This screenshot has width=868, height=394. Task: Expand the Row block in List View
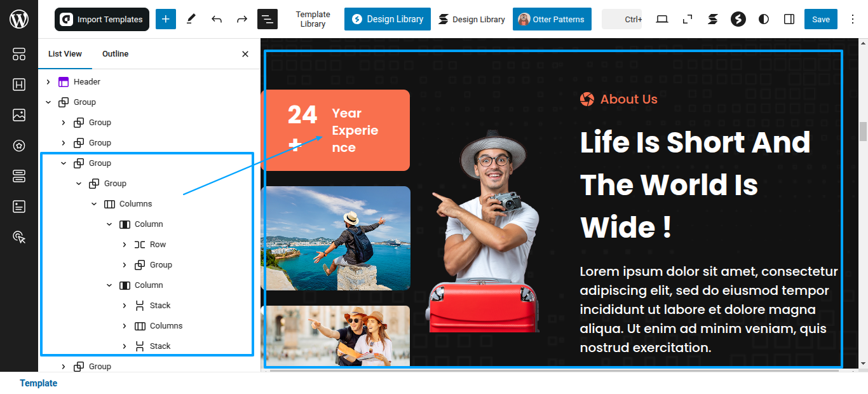coord(125,245)
